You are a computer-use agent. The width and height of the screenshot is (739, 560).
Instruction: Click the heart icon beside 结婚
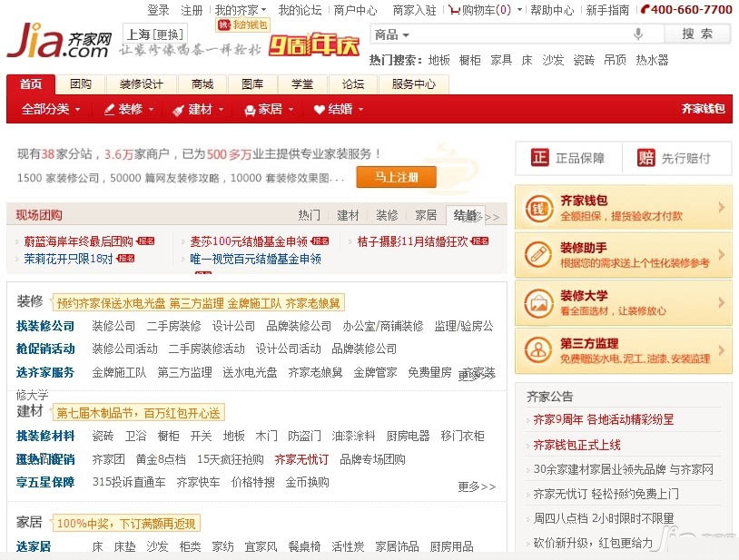pos(319,110)
